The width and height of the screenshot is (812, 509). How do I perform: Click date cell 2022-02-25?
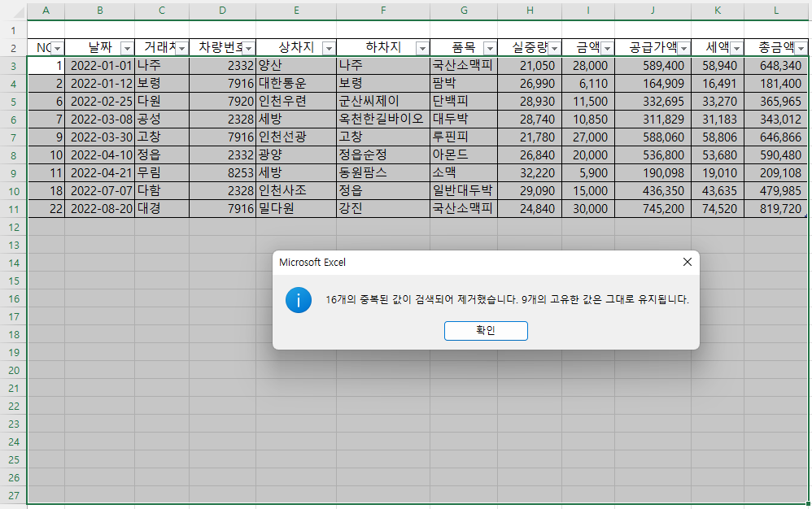coord(100,102)
